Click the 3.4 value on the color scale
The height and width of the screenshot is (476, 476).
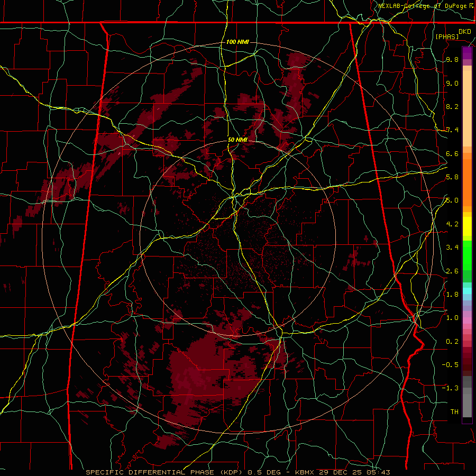(452, 248)
